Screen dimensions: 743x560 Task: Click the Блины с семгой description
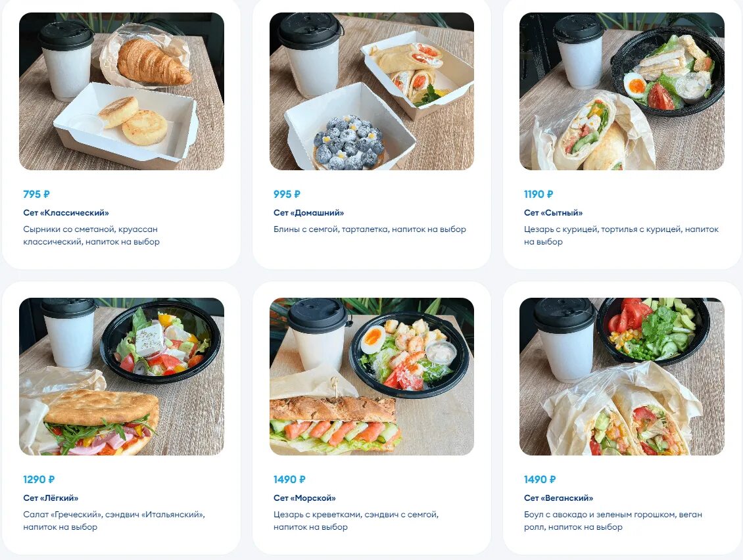coord(370,229)
